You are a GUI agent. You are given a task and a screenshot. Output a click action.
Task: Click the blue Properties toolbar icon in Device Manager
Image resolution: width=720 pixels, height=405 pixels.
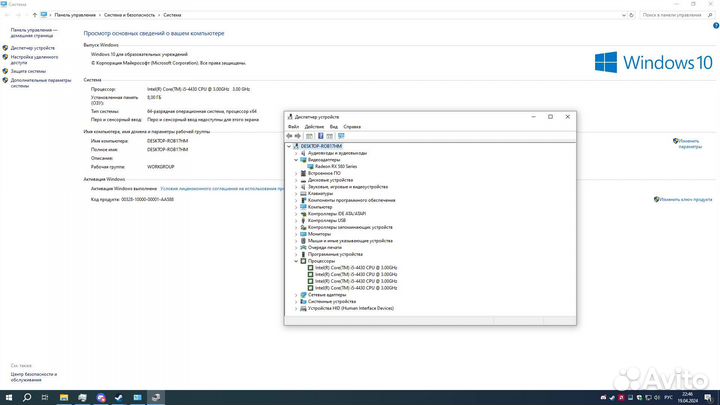click(321, 136)
